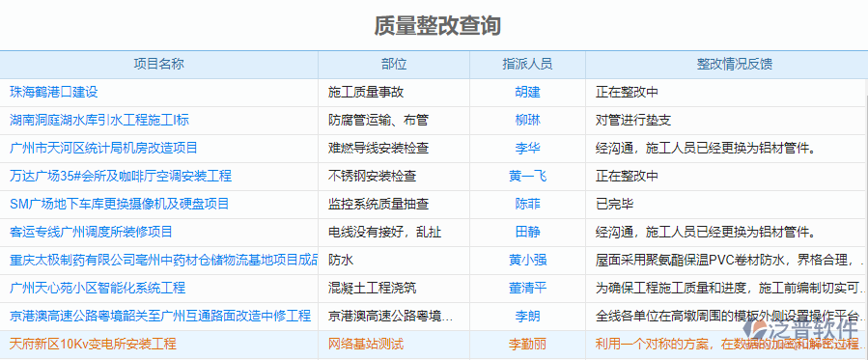Select cell 不锈钢安装检查
868x360 pixels.
pos(372,176)
